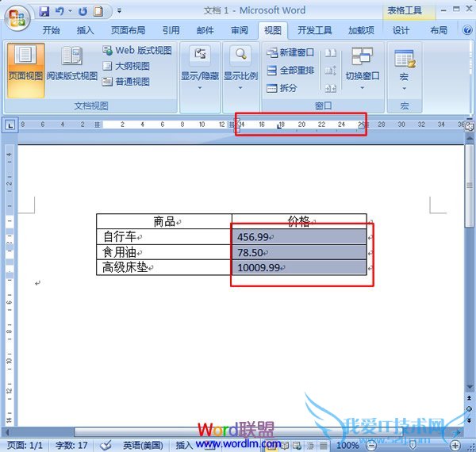
Task: Open the 开始 ribbon tab
Action: 51,30
